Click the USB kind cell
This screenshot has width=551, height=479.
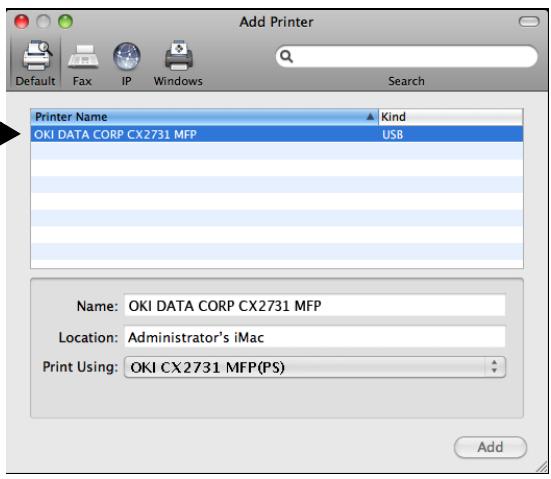(x=393, y=135)
